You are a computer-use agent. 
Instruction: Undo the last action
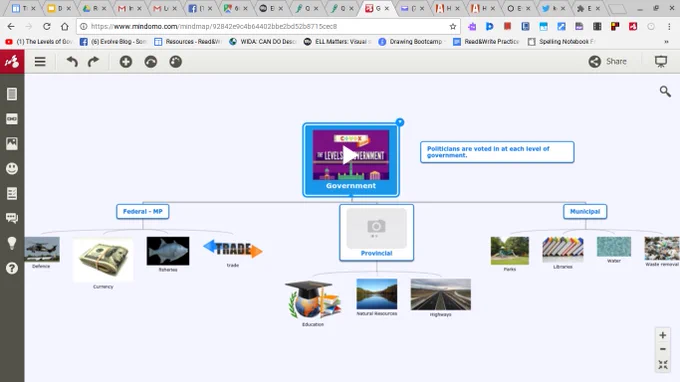click(x=72, y=62)
